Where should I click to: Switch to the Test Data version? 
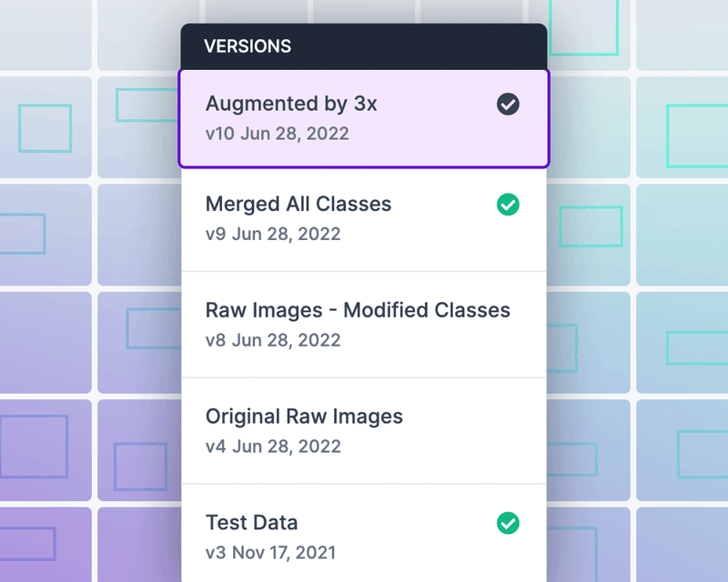click(364, 534)
